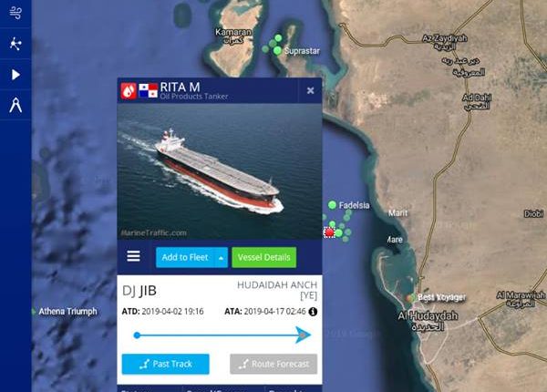The height and width of the screenshot is (392, 547).
Task: Click the Add to Fleet button
Action: point(185,257)
